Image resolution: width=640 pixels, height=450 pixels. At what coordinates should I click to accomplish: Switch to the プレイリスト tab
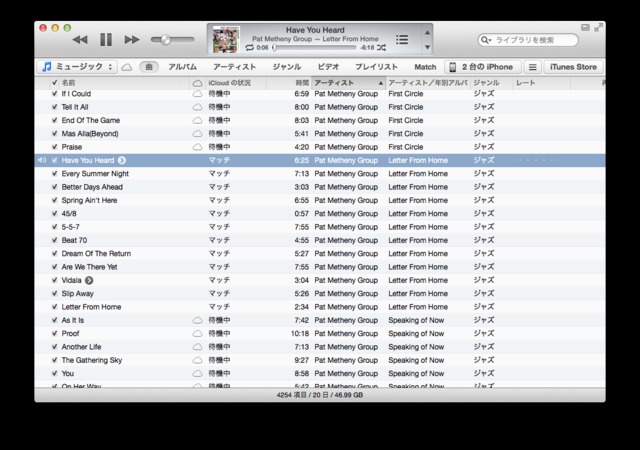coord(376,67)
